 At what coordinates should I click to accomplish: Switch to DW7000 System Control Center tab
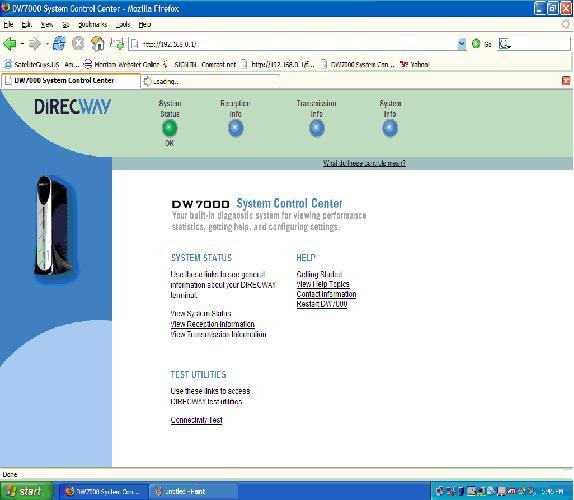pyautogui.click(x=71, y=81)
